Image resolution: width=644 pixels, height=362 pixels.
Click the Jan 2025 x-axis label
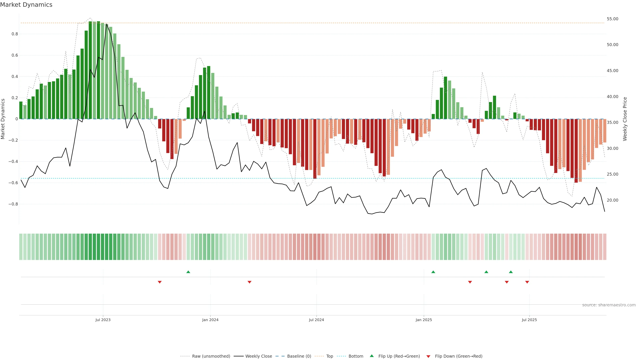424,320
